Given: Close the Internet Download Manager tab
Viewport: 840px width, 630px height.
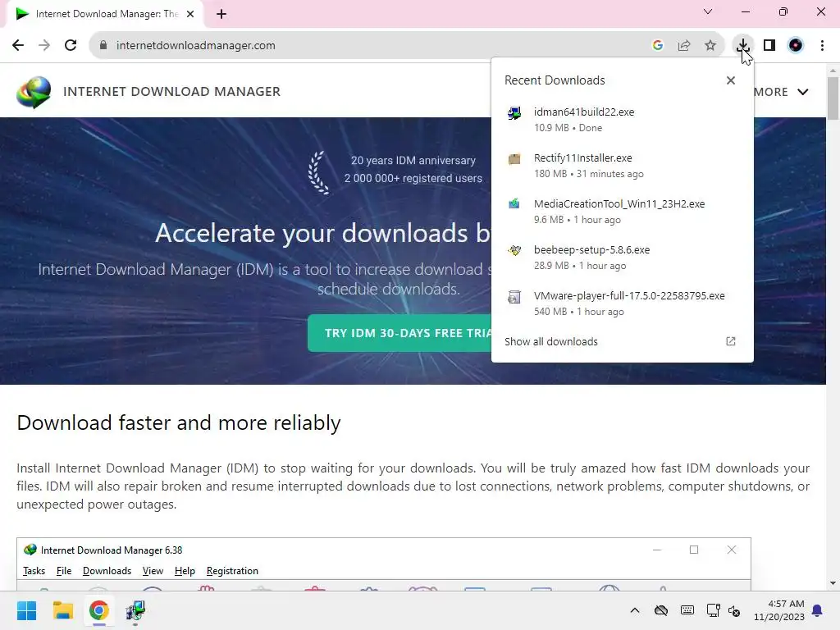Looking at the screenshot, I should (190, 14).
